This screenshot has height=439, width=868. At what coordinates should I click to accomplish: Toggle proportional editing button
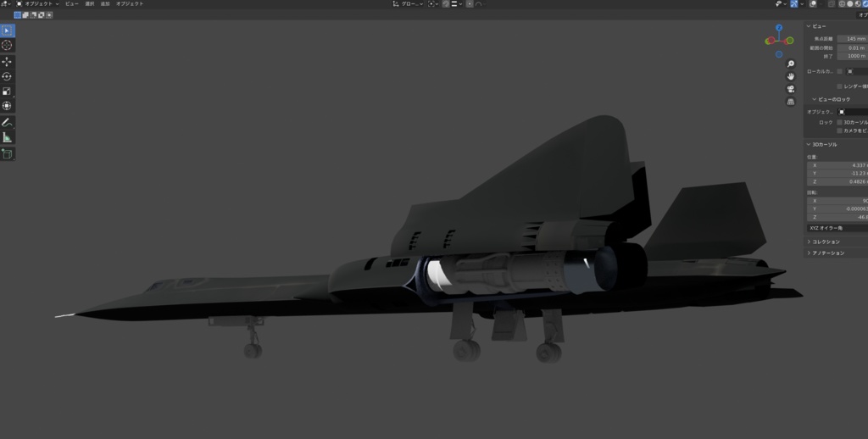tap(470, 4)
